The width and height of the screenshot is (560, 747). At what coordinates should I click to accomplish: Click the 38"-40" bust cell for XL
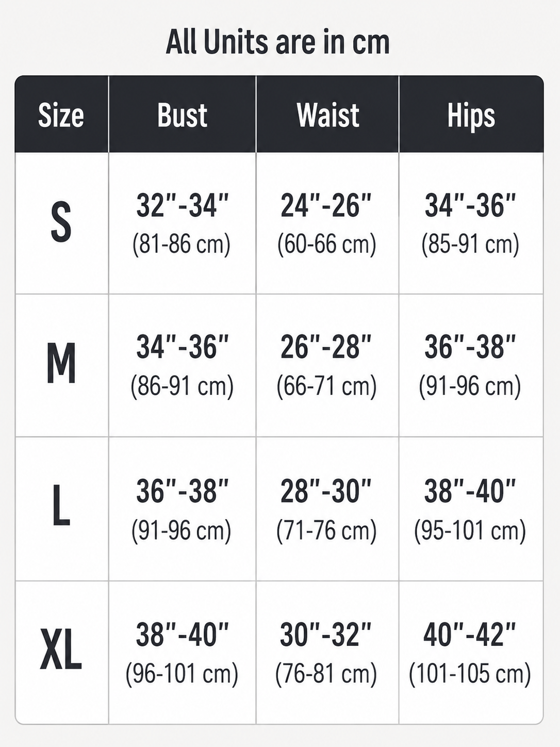(x=182, y=635)
